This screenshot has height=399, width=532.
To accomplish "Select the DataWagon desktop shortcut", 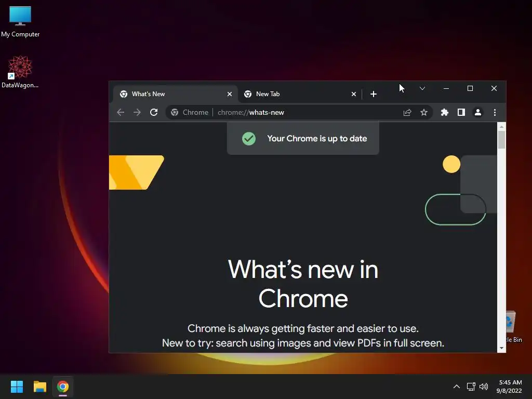I will click(20, 72).
